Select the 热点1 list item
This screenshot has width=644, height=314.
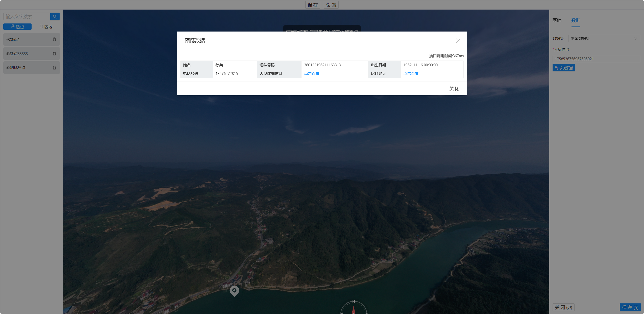pyautogui.click(x=32, y=39)
